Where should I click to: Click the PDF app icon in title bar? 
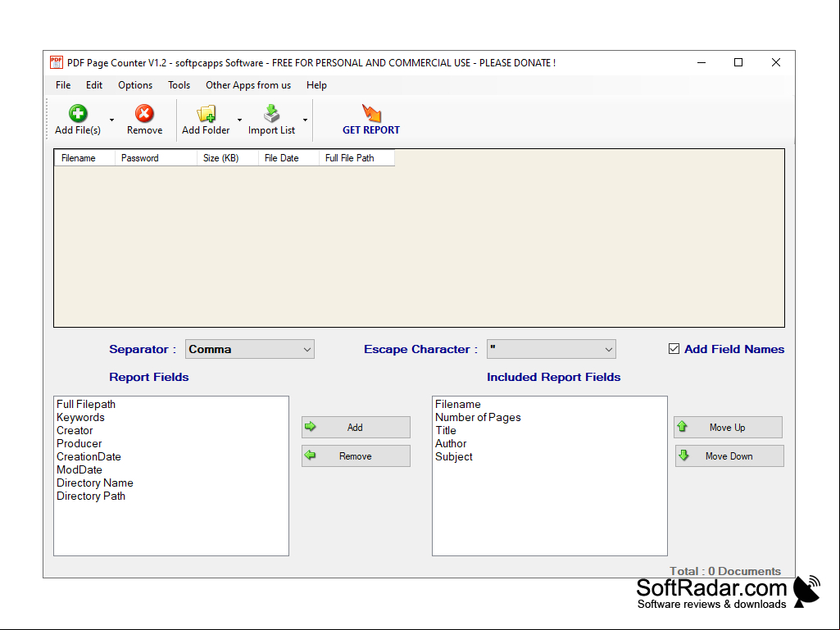click(57, 63)
